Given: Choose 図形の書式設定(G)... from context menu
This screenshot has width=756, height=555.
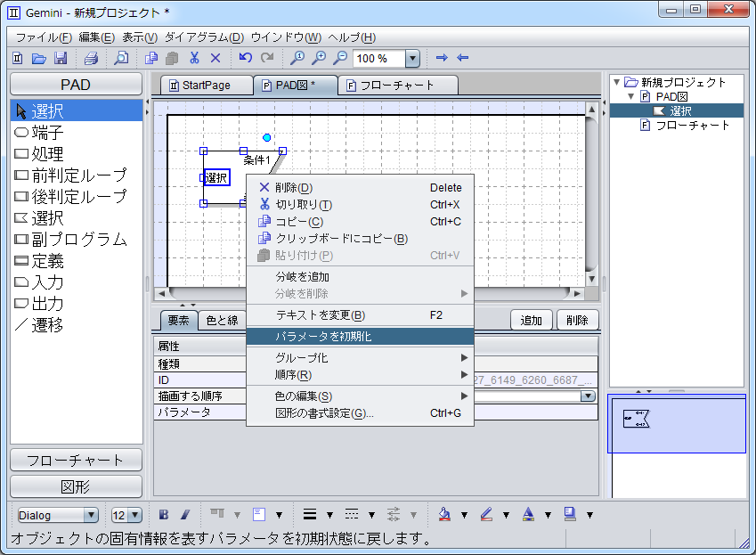Looking at the screenshot, I should tap(360, 413).
